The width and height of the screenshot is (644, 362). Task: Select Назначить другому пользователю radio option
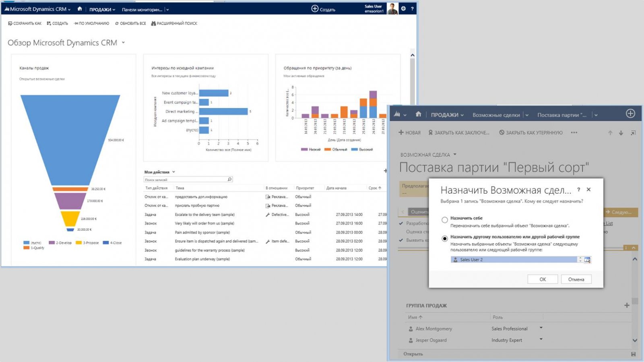coord(444,238)
